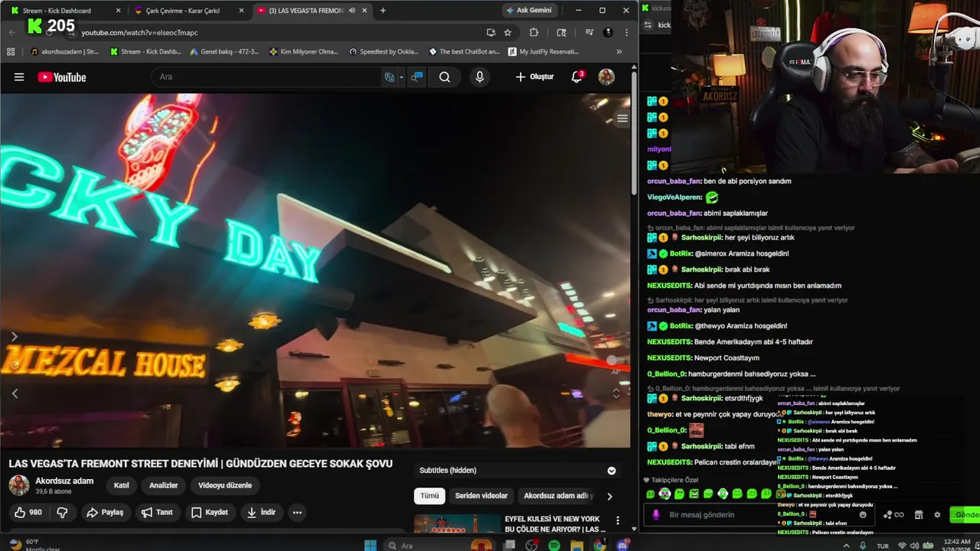This screenshot has height=551, width=980.
Task: Select the Tümü filter chip
Action: [x=430, y=496]
